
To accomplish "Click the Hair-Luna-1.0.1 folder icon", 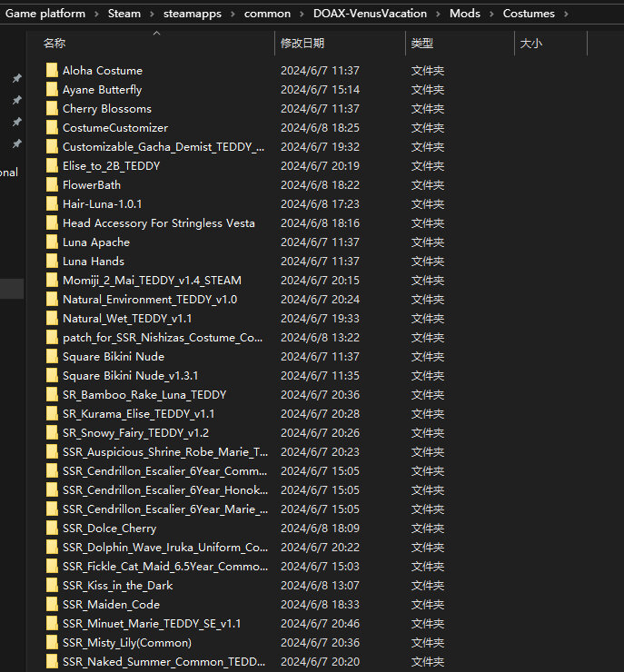I will pos(52,204).
